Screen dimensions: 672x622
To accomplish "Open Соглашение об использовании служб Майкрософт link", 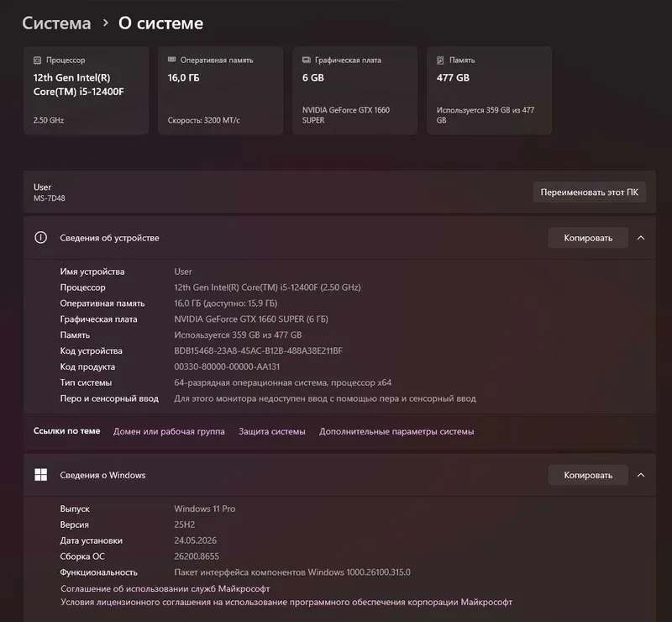I will pyautogui.click(x=165, y=588).
